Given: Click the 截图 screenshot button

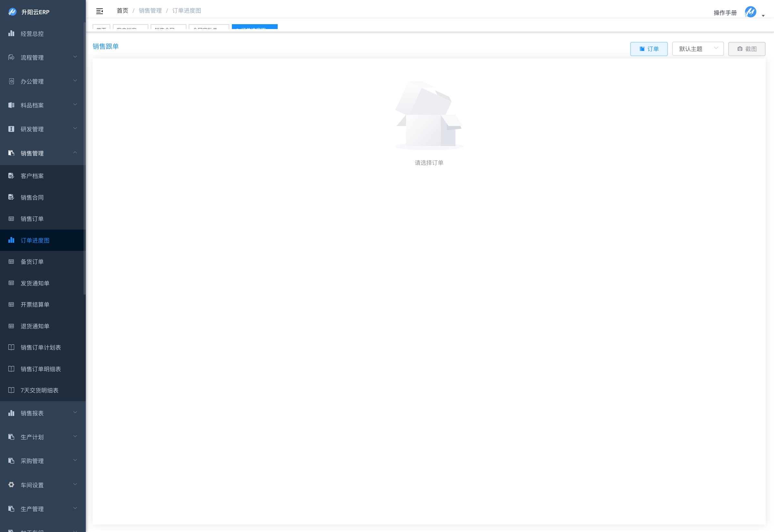Looking at the screenshot, I should [746, 49].
